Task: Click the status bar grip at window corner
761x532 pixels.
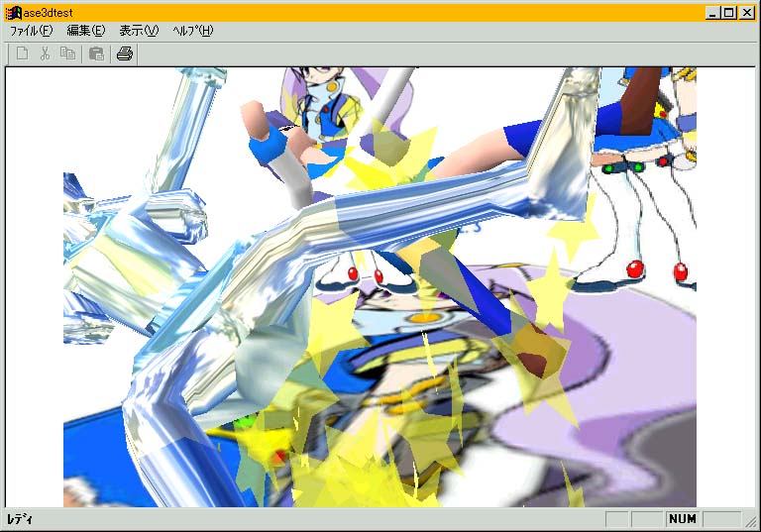Action: pyautogui.click(x=750, y=521)
